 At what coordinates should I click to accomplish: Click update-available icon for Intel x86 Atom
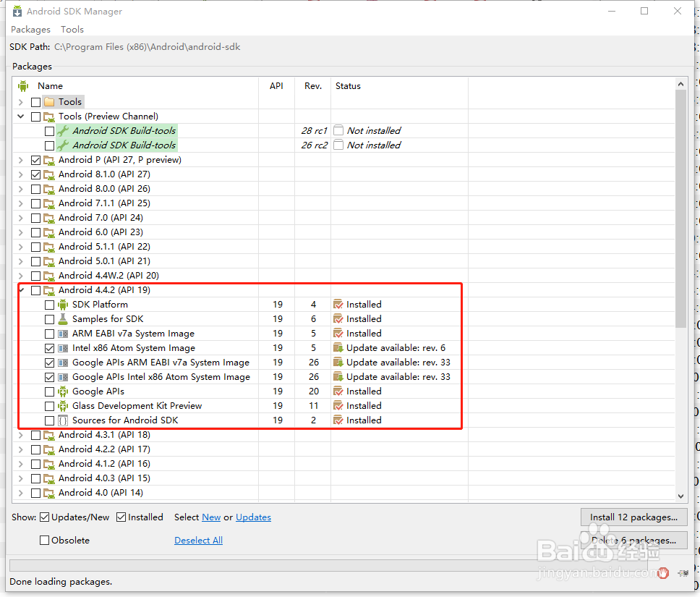click(x=338, y=348)
